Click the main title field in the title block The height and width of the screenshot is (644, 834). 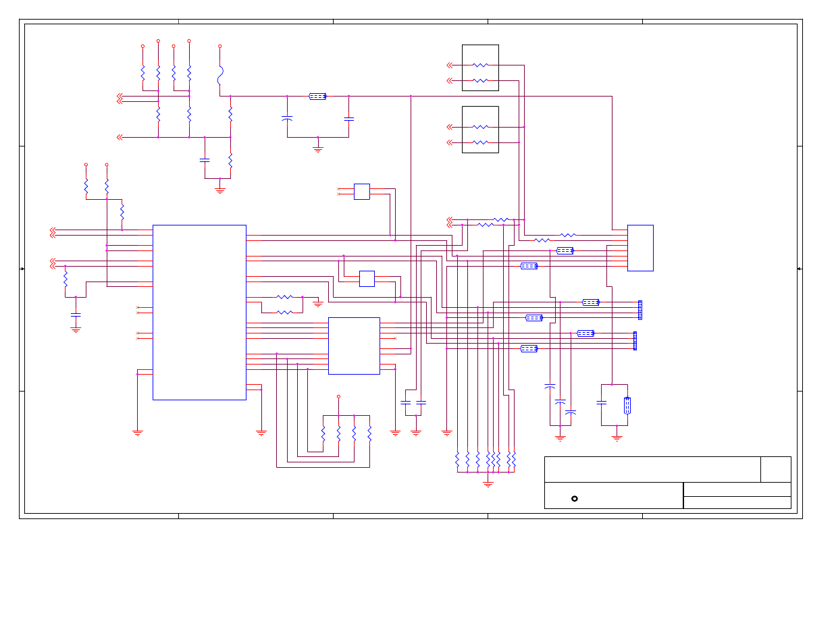[652, 469]
